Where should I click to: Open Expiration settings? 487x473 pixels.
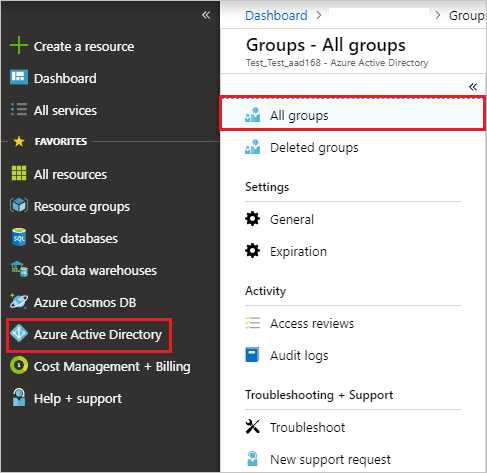[x=299, y=252]
